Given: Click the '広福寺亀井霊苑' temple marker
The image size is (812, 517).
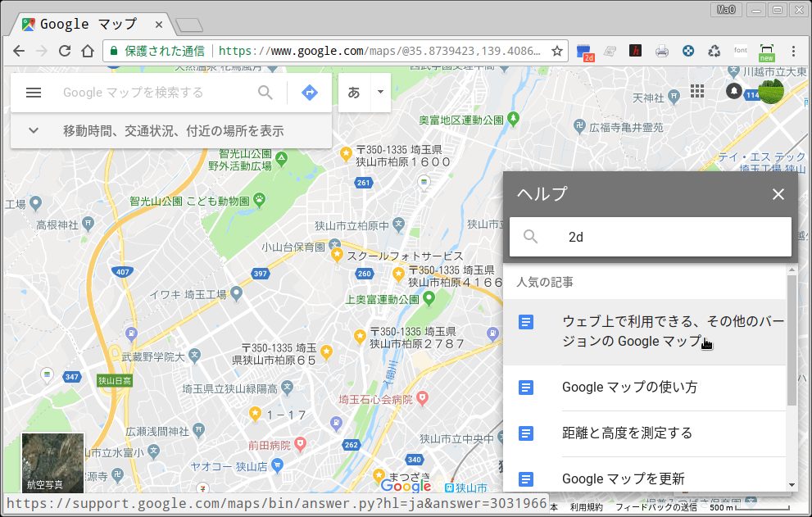Looking at the screenshot, I should [x=579, y=126].
